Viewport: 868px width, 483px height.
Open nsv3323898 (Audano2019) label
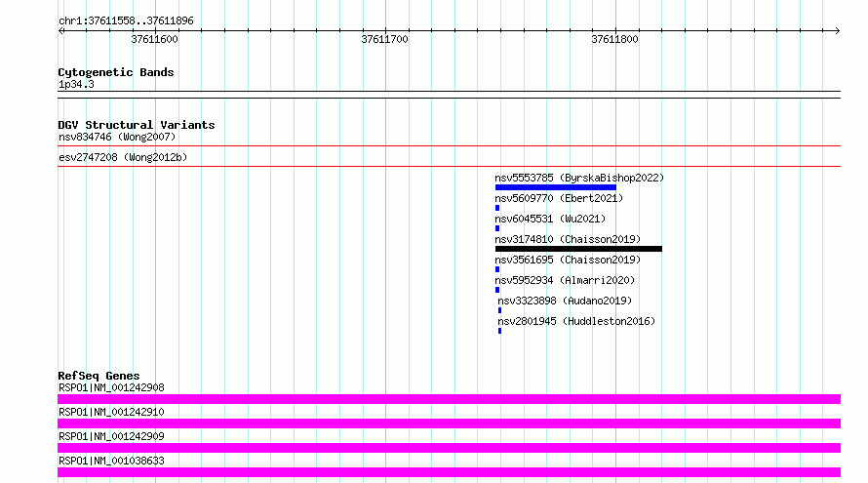[565, 301]
